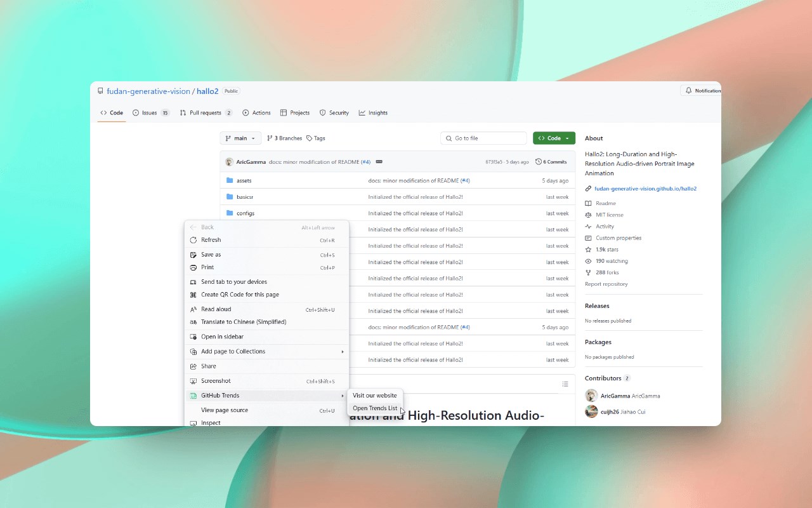Open the assets folder
The image size is (812, 508).
click(244, 181)
